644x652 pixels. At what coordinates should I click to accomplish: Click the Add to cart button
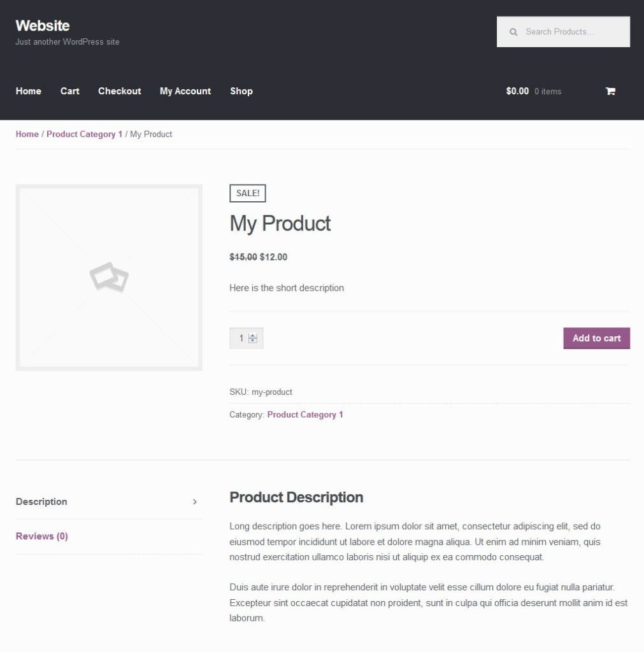coord(596,338)
